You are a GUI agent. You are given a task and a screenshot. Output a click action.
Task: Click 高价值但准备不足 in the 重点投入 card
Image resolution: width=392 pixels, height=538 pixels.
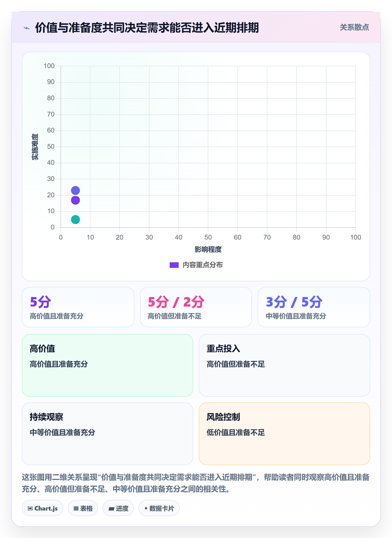pyautogui.click(x=236, y=364)
